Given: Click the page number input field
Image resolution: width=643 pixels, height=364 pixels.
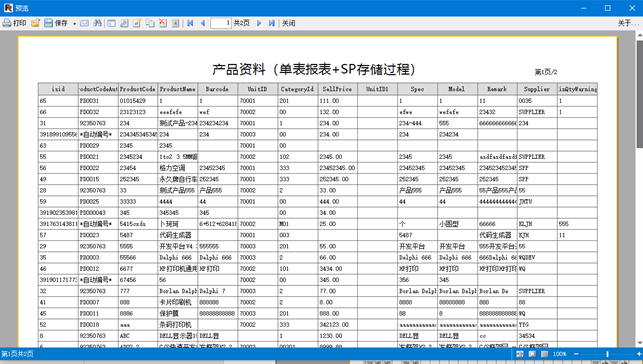Looking at the screenshot, I should 221,23.
